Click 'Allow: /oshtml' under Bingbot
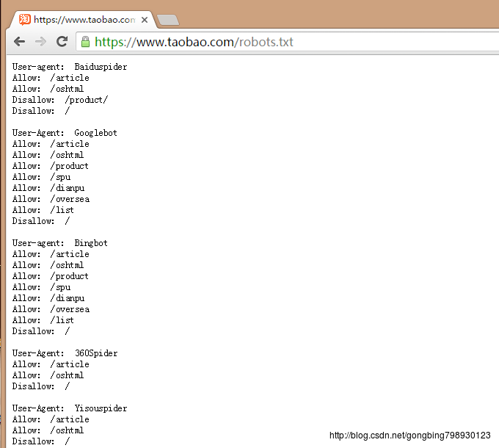 [x=48, y=265]
